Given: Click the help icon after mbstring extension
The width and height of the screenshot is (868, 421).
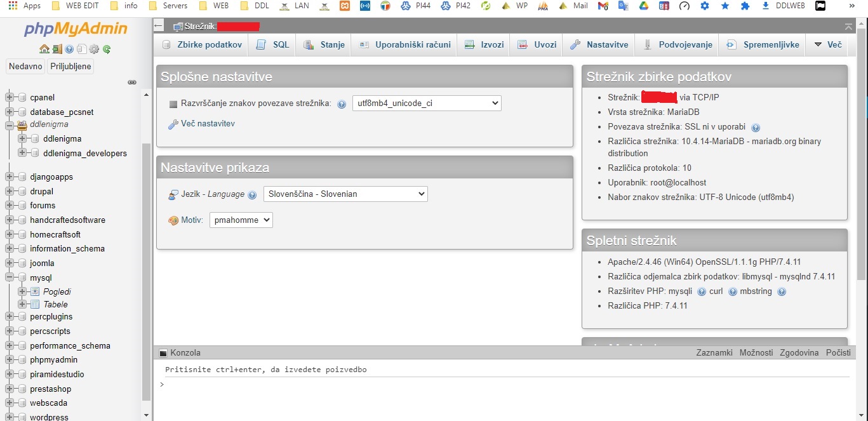Looking at the screenshot, I should pyautogui.click(x=782, y=292).
